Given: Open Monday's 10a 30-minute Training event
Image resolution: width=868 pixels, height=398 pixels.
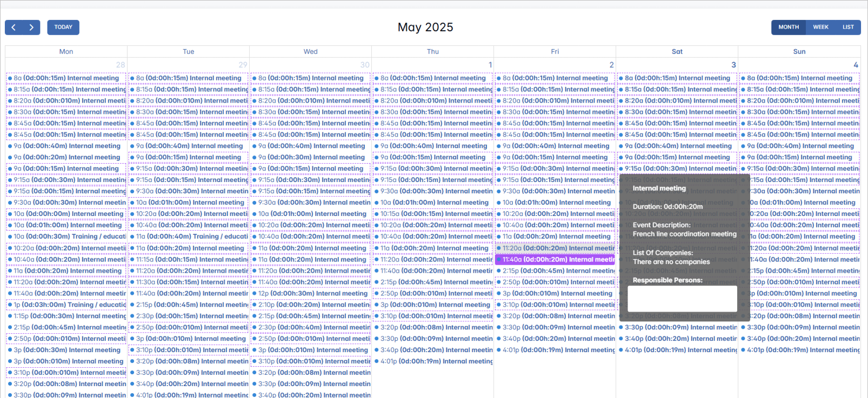Looking at the screenshot, I should coord(66,237).
